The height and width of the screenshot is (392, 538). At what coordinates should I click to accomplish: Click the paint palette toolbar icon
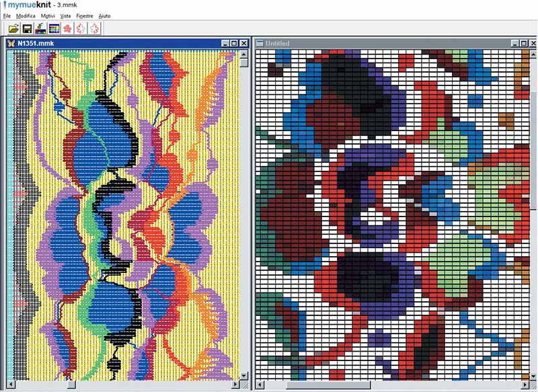click(40, 28)
